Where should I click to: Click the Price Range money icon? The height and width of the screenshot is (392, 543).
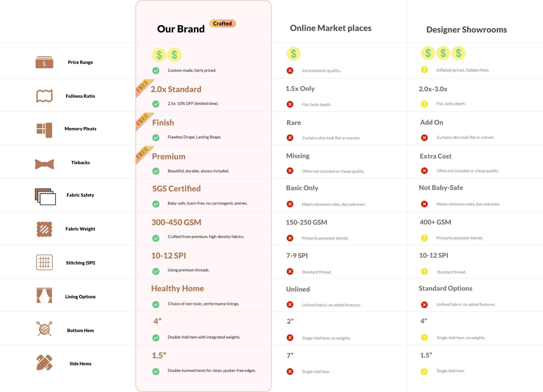pyautogui.click(x=44, y=62)
